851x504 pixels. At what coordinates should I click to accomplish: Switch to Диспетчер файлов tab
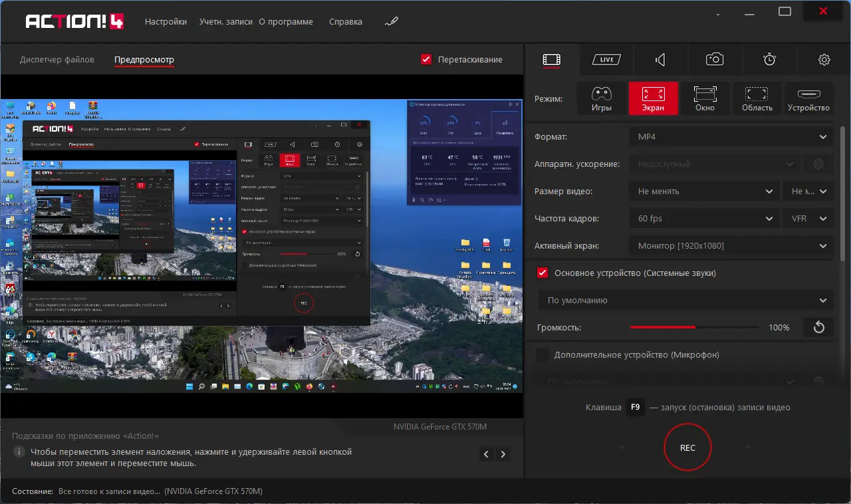[x=57, y=59]
